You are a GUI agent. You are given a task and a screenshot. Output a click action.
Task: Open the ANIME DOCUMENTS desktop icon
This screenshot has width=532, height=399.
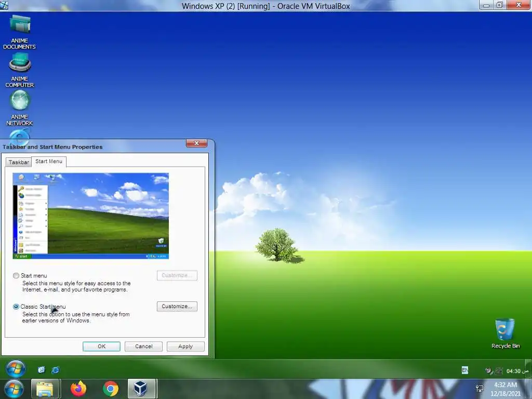coord(20,32)
